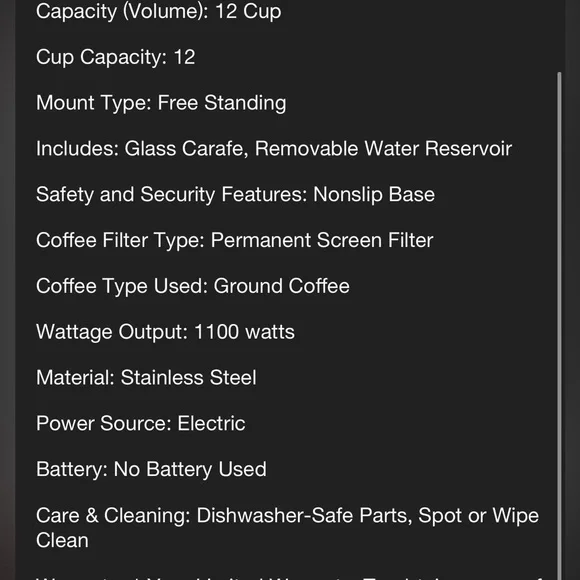Viewport: 580px width, 580px height.
Task: Select Battery: No Battery Used line
Action: 151,469
